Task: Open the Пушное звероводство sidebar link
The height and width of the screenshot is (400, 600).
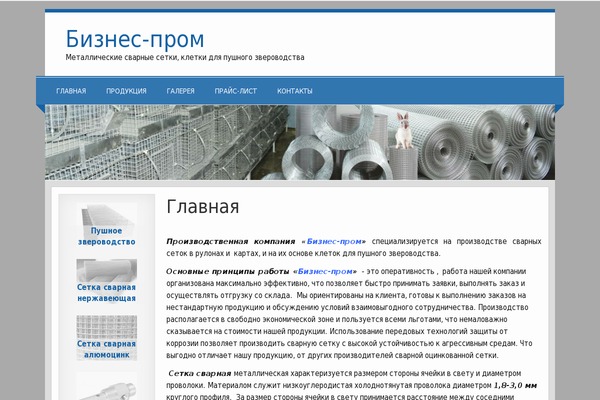Action: pos(107,236)
